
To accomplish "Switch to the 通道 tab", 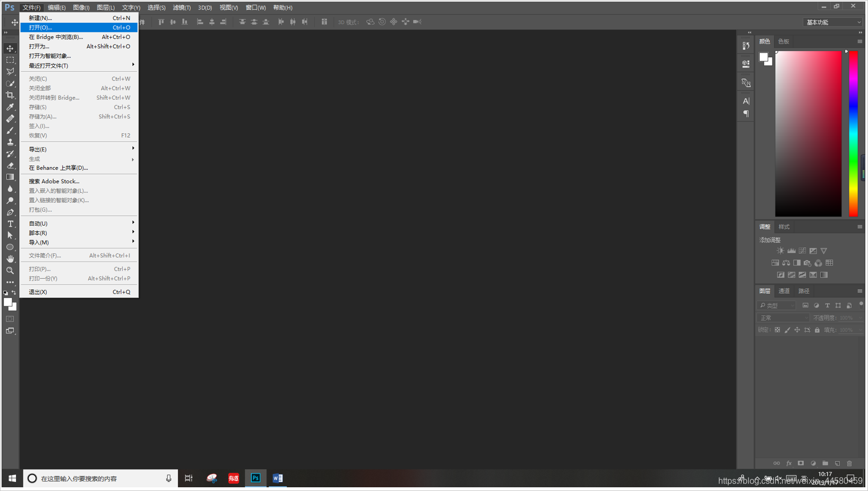I will pos(784,291).
